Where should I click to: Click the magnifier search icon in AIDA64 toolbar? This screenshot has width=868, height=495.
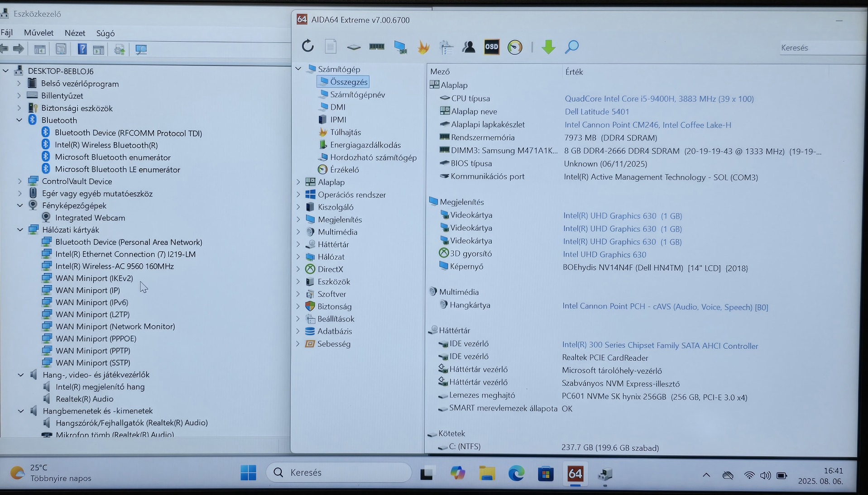click(x=572, y=47)
